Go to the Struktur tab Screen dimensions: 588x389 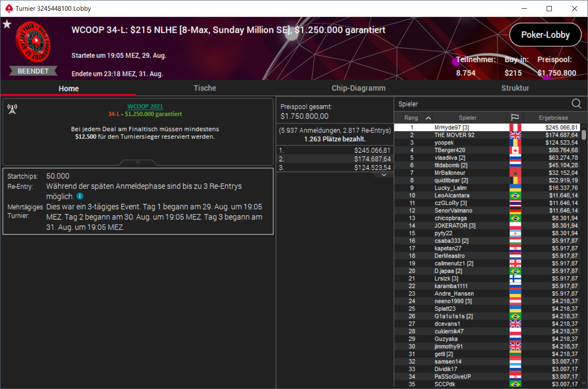515,88
